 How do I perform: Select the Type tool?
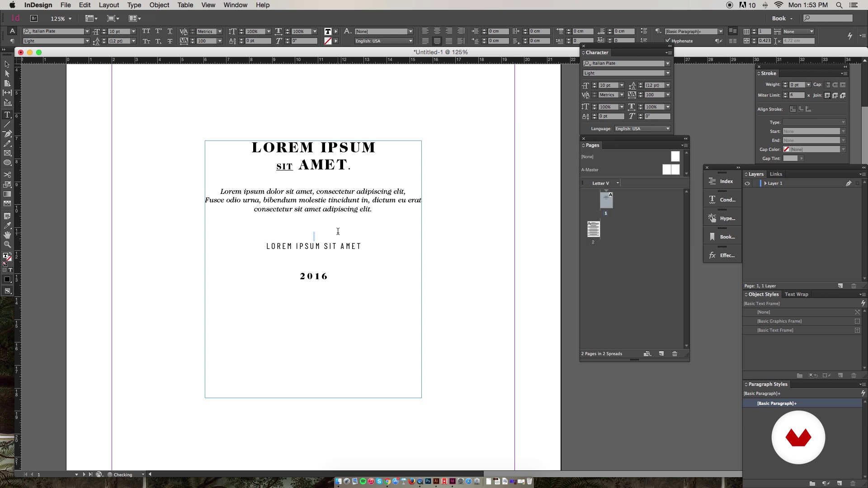point(7,115)
